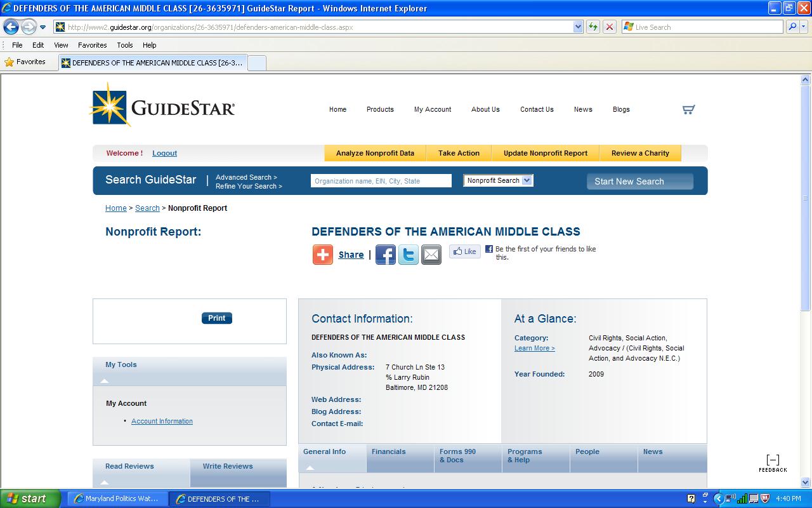This screenshot has height=508, width=812.
Task: Switch to the News report tab
Action: [672, 458]
